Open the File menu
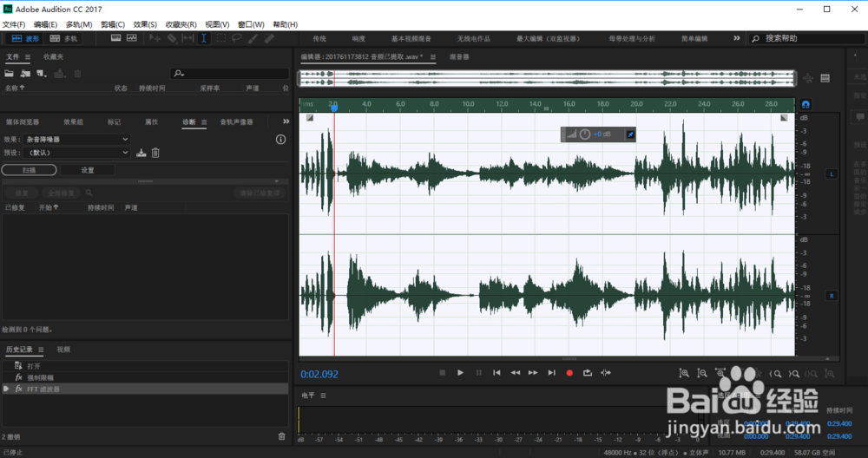 pyautogui.click(x=14, y=24)
